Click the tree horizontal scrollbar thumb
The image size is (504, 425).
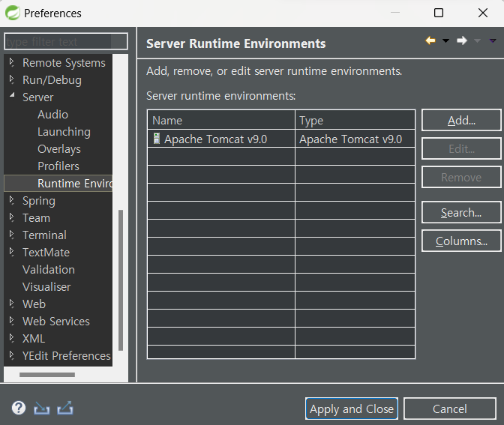click(x=47, y=375)
